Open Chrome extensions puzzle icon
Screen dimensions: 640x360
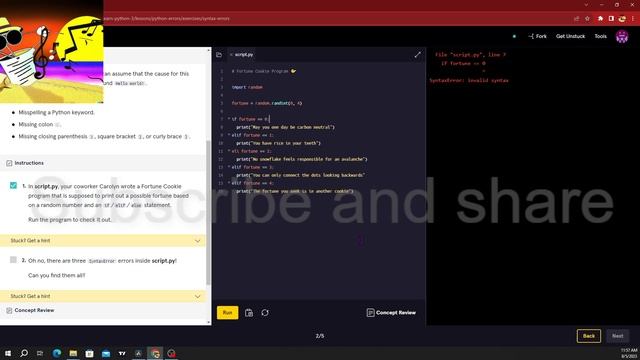click(600, 18)
